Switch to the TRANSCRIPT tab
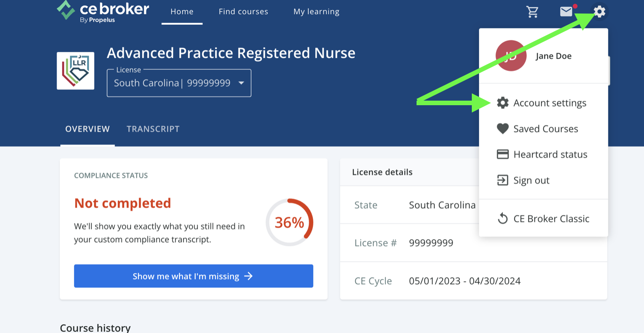This screenshot has height=333, width=644. coord(153,129)
